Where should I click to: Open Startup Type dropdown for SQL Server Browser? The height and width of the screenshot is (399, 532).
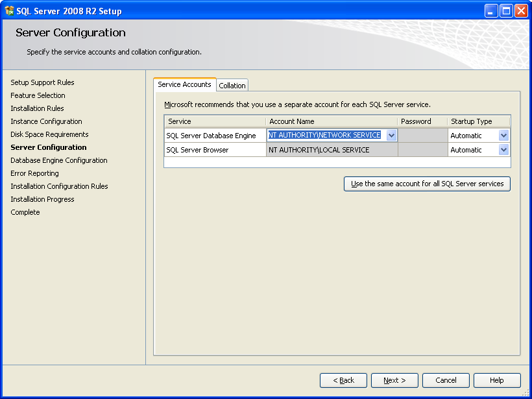[503, 149]
